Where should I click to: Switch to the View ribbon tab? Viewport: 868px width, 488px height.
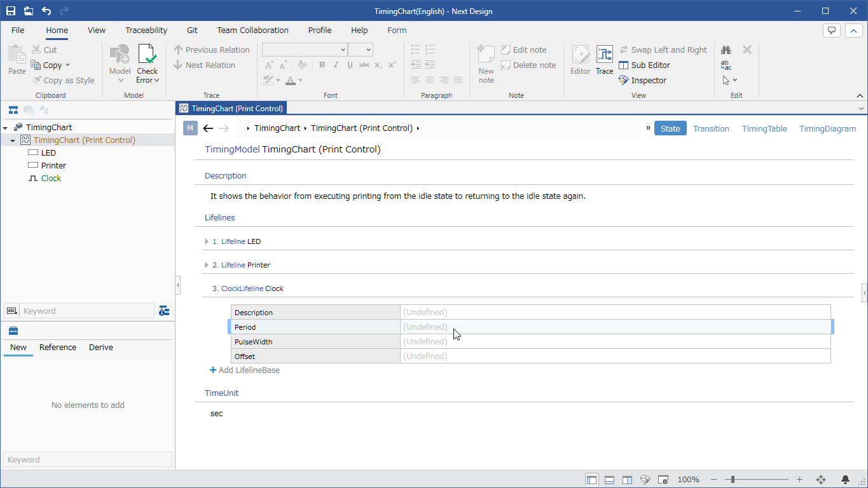tap(97, 30)
